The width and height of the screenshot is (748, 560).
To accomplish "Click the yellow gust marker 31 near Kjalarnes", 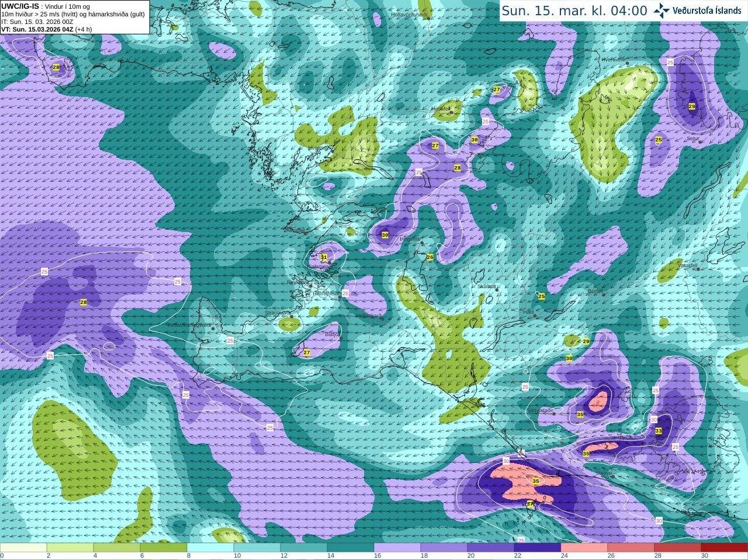I will point(324,257).
